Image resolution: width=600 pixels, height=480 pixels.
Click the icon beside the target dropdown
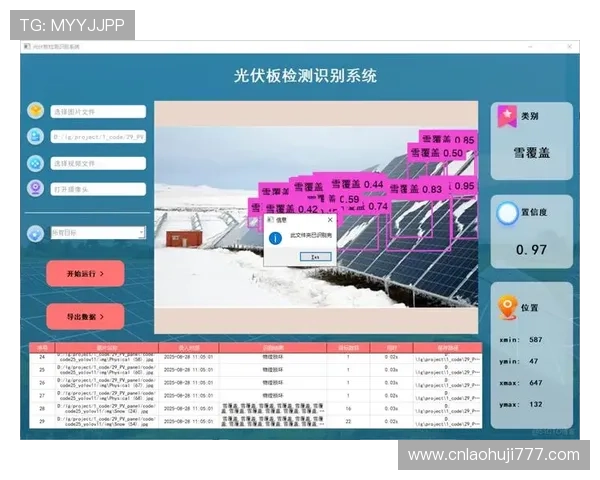tap(36, 233)
